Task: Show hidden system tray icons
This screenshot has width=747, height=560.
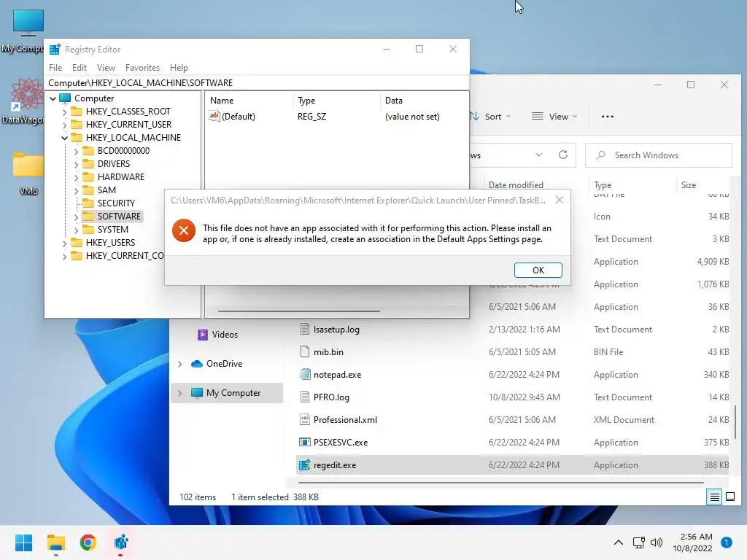Action: pyautogui.click(x=619, y=542)
